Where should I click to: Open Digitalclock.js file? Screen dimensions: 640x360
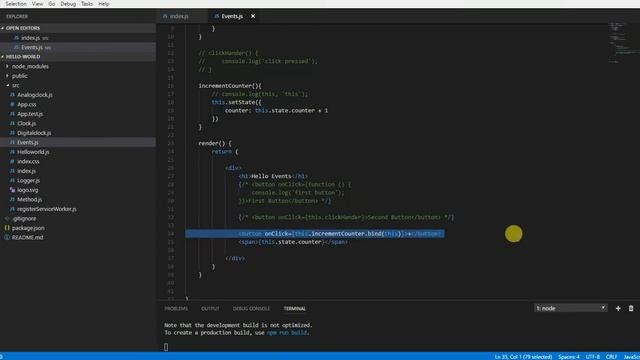click(x=34, y=133)
